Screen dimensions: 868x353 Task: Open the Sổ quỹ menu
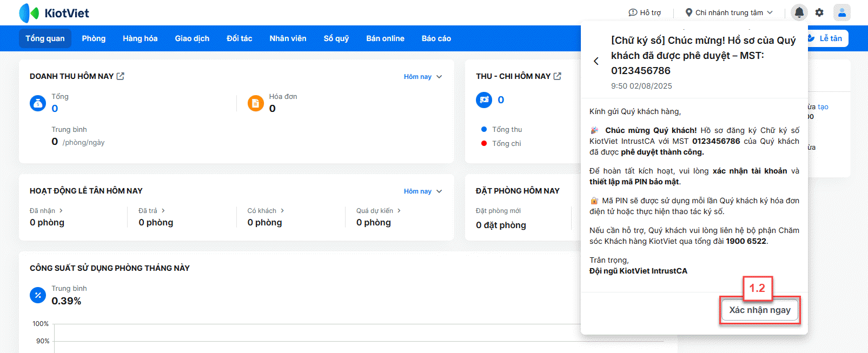pos(336,38)
